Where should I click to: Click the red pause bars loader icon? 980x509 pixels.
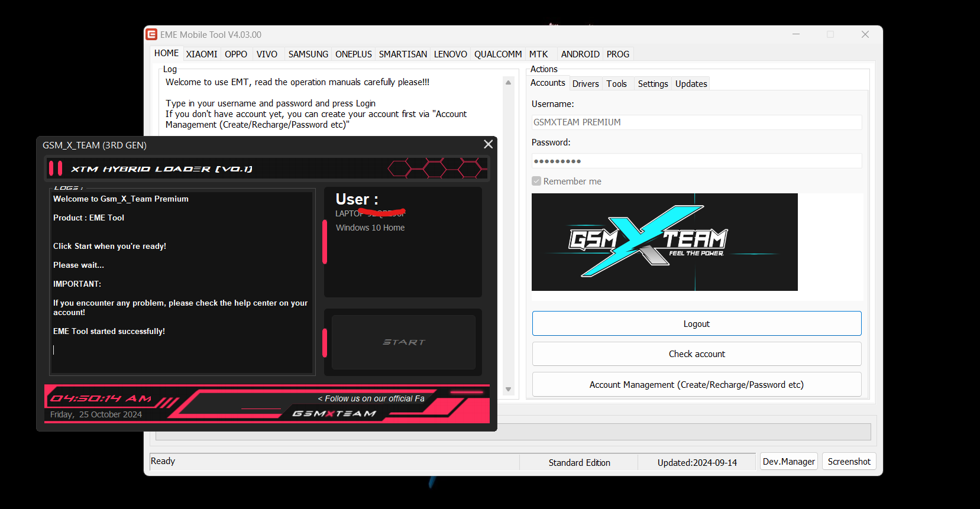coord(56,168)
